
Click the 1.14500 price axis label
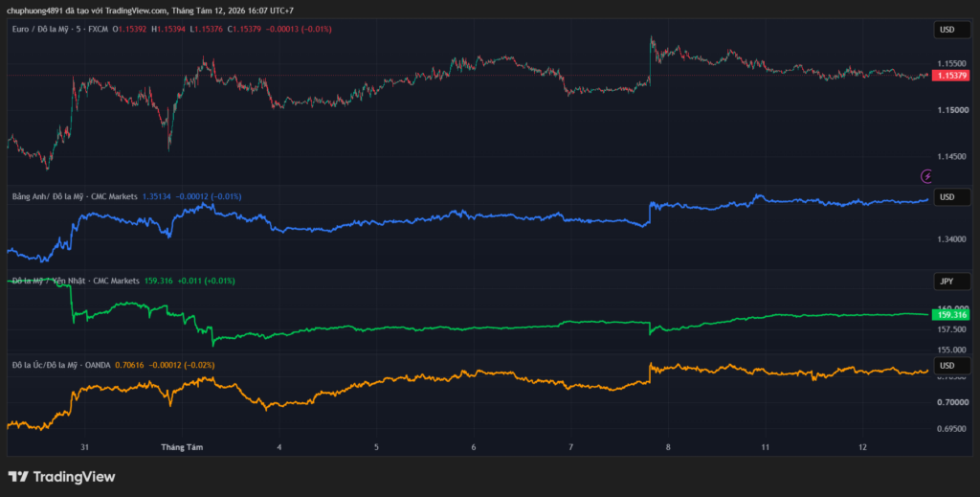[x=952, y=157]
